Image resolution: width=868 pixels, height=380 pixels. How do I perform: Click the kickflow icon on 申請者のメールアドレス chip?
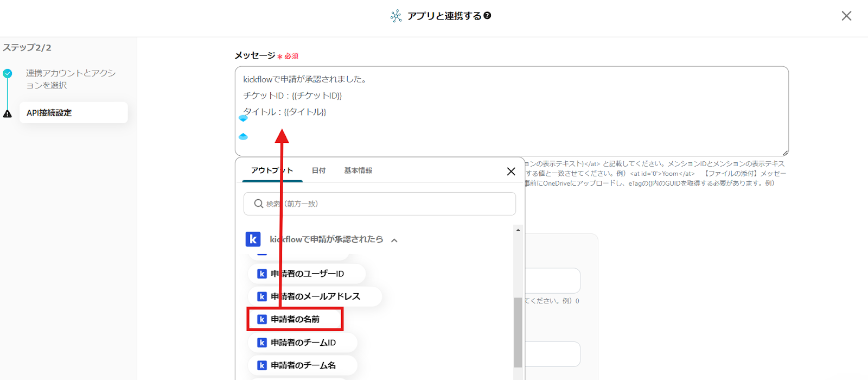click(261, 296)
